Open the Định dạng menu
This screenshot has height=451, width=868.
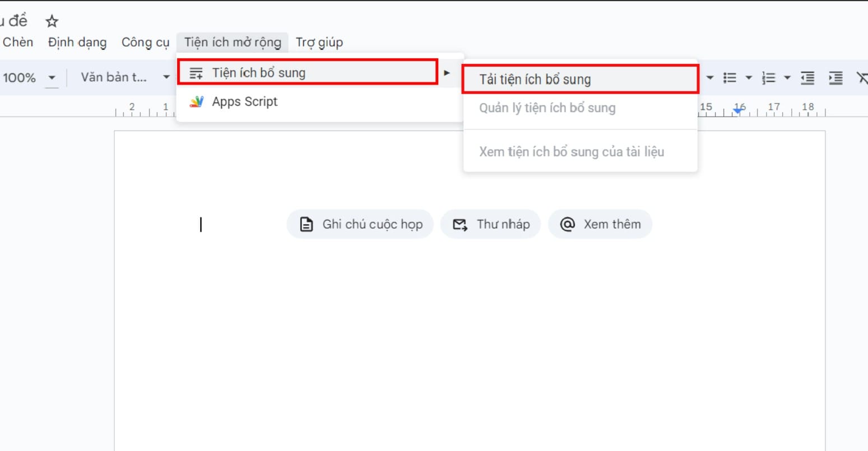click(77, 43)
